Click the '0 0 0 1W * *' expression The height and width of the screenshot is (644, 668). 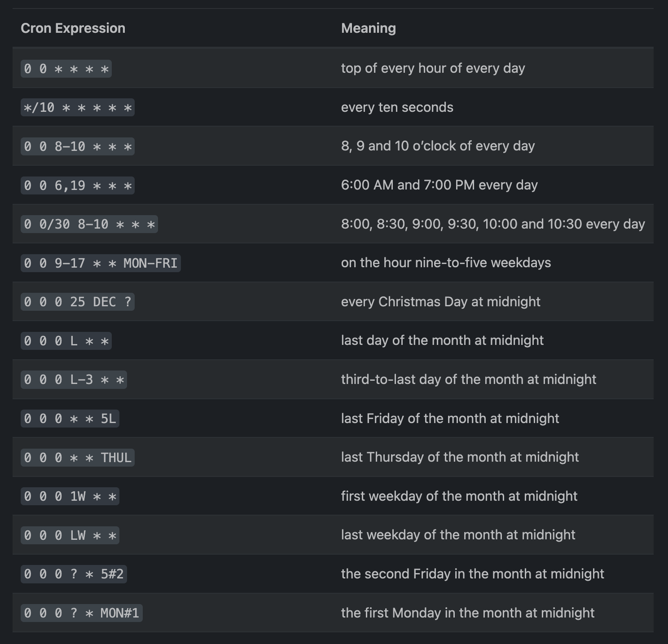click(70, 497)
